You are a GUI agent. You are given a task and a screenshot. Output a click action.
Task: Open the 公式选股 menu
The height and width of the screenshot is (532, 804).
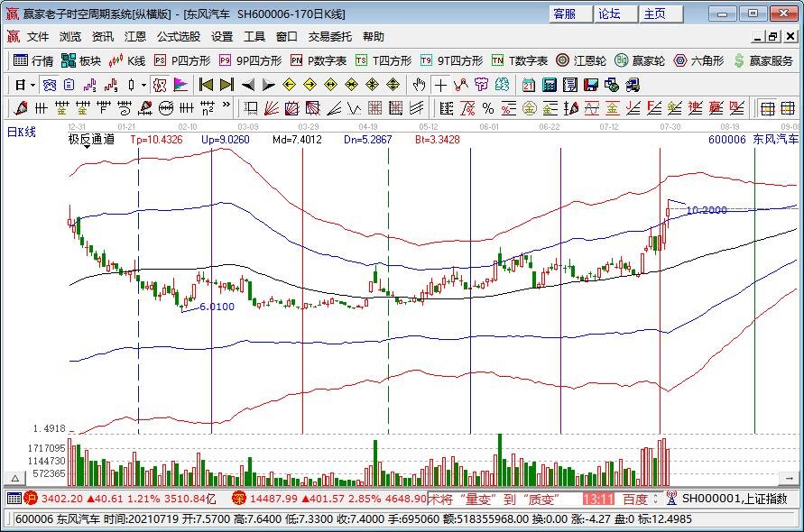pyautogui.click(x=178, y=37)
